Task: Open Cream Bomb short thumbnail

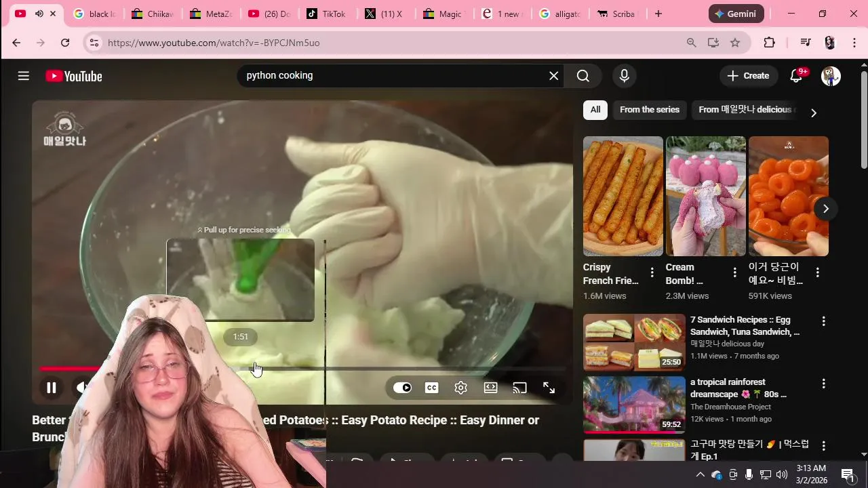Action: pos(706,196)
